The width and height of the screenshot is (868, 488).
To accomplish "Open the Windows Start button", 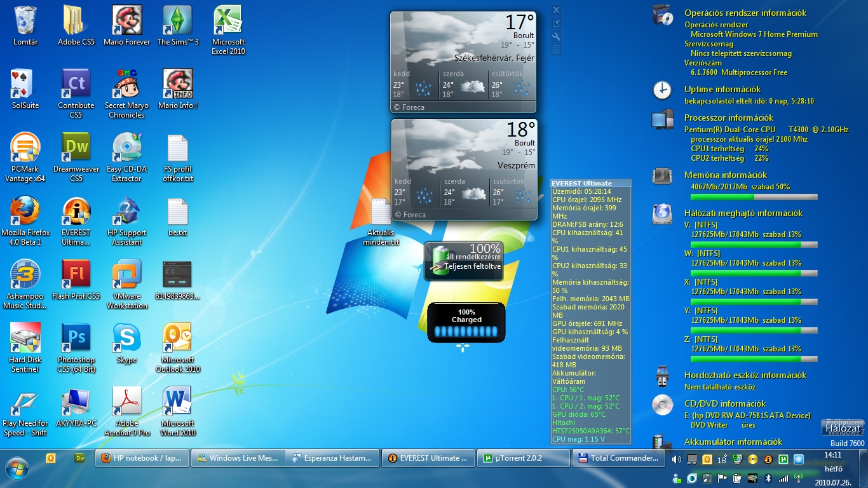I will click(17, 469).
